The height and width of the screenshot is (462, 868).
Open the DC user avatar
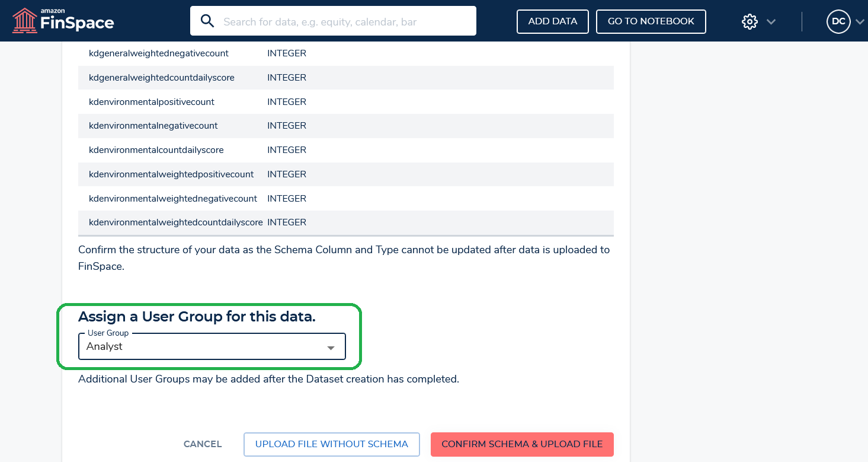pos(838,21)
